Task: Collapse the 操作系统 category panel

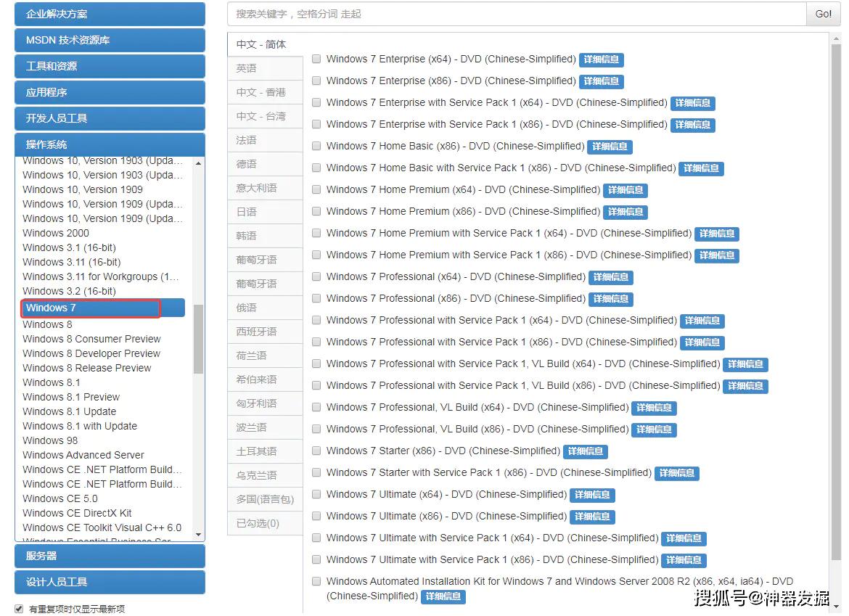Action: pyautogui.click(x=110, y=144)
